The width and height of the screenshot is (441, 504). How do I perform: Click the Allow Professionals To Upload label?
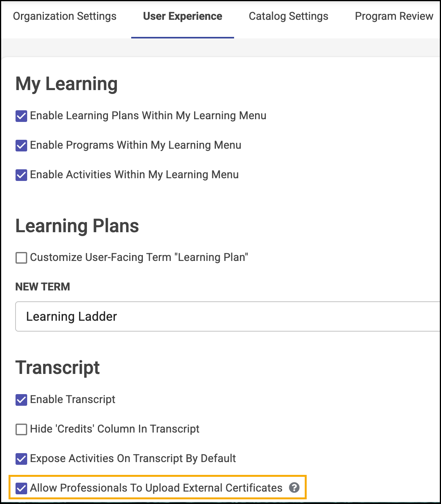pyautogui.click(x=156, y=488)
